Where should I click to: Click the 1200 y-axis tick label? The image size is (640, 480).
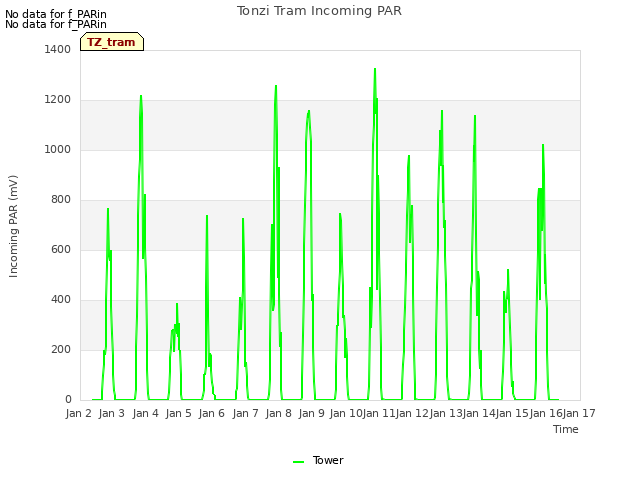(58, 100)
